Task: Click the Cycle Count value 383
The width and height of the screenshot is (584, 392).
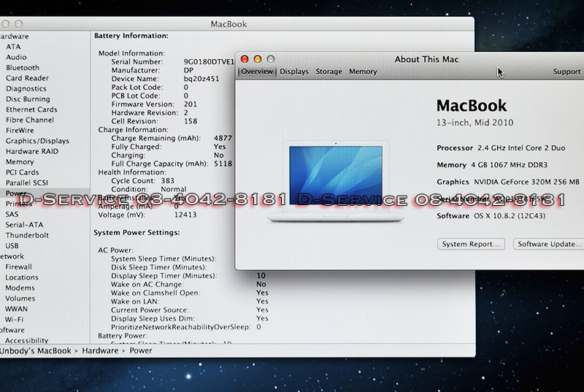Action: (x=168, y=180)
